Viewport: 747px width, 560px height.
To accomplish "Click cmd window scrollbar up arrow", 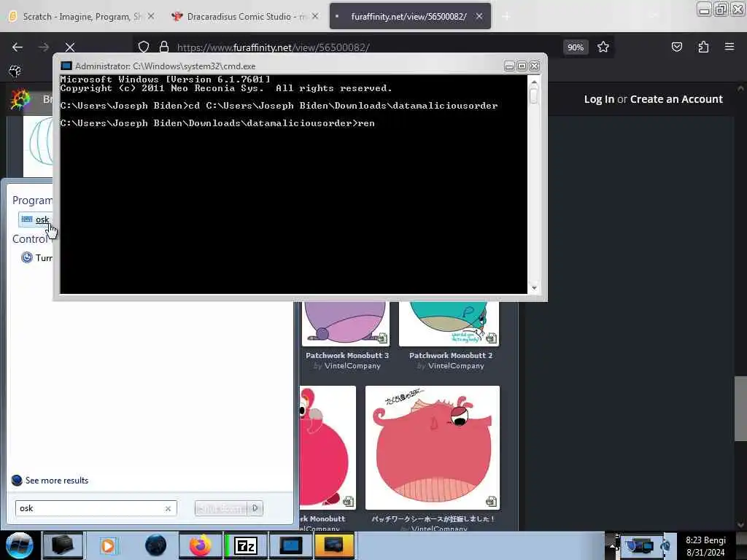I will pos(533,82).
